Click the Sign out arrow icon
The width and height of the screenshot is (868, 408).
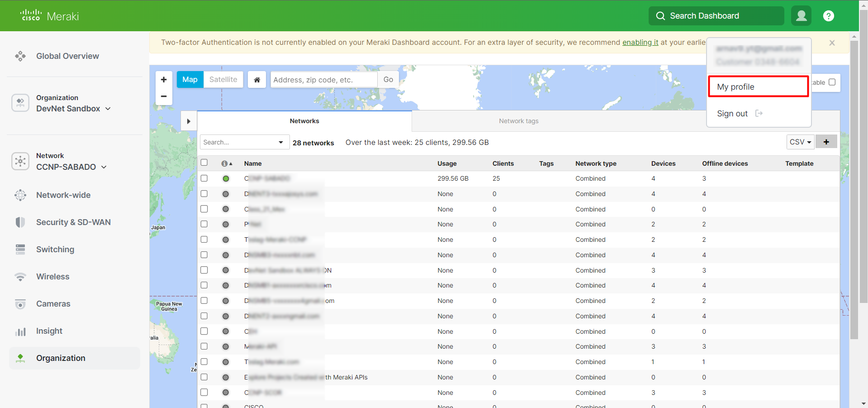point(759,113)
